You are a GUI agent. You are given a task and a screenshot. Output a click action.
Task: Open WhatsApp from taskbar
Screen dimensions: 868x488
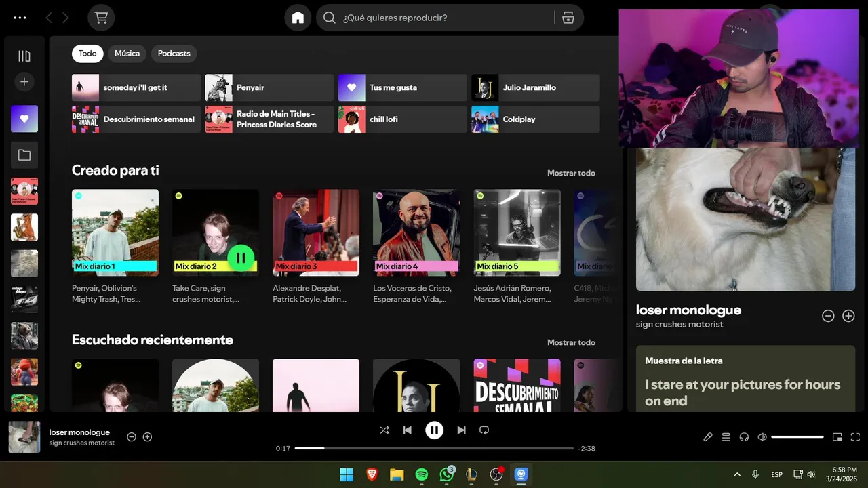[446, 474]
